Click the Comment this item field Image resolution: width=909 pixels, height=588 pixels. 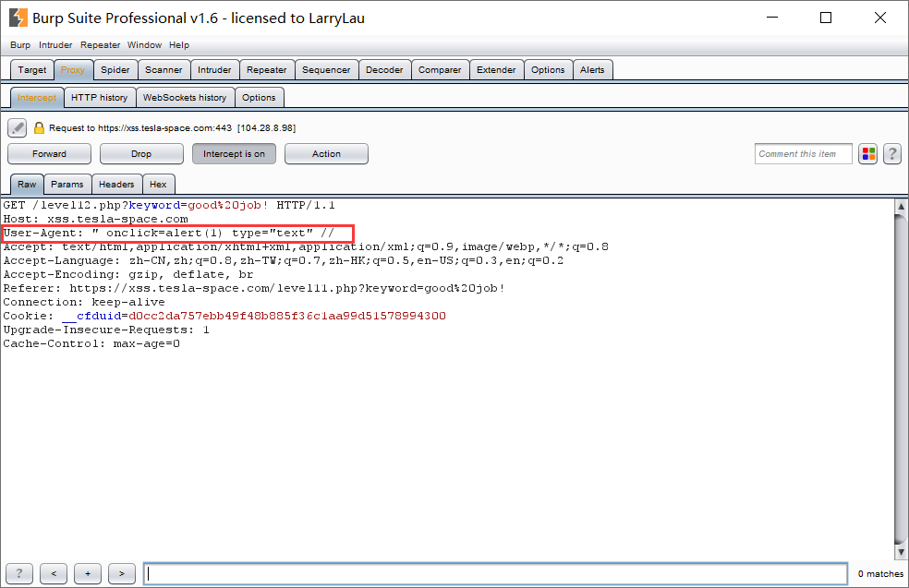click(803, 154)
